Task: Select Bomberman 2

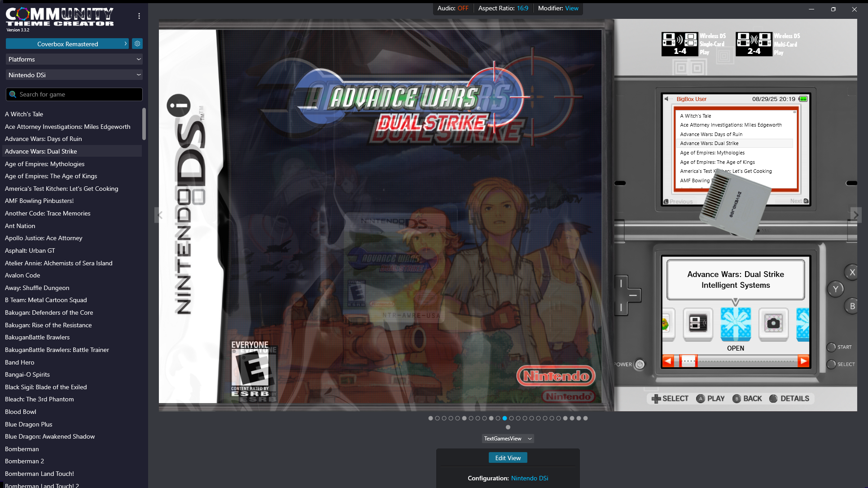Action: (72, 461)
